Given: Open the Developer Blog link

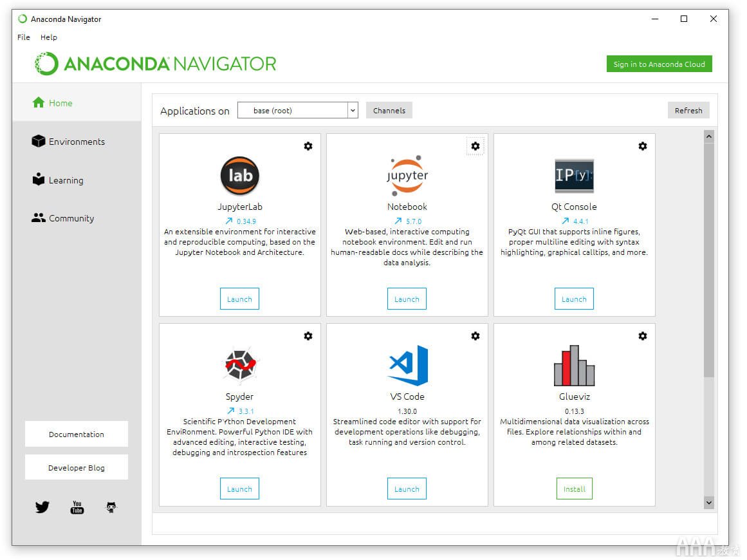Looking at the screenshot, I should [76, 467].
